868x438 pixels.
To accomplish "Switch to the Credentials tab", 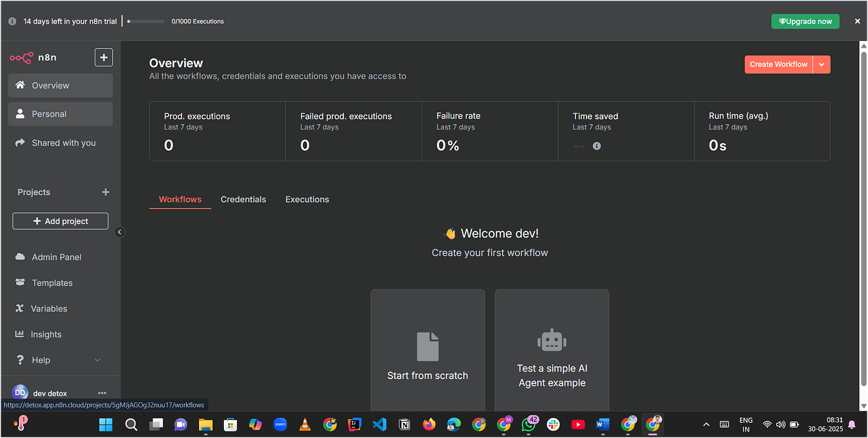I will pyautogui.click(x=243, y=199).
